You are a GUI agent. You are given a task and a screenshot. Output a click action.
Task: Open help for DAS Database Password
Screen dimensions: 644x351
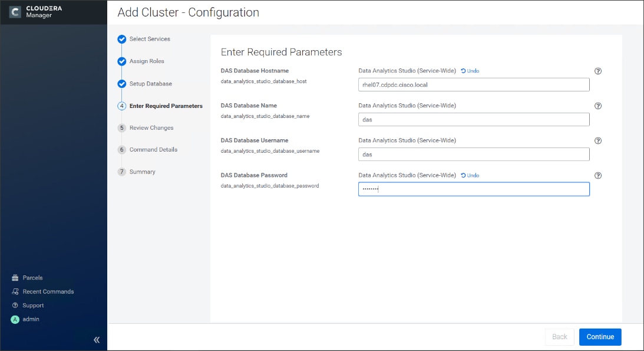click(x=598, y=176)
